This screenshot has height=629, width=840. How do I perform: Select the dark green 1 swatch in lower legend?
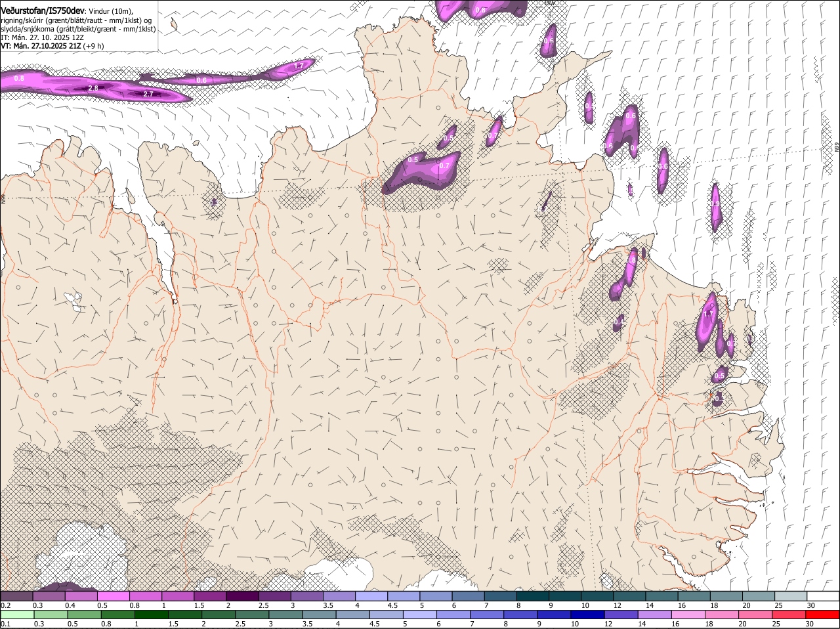[151, 615]
